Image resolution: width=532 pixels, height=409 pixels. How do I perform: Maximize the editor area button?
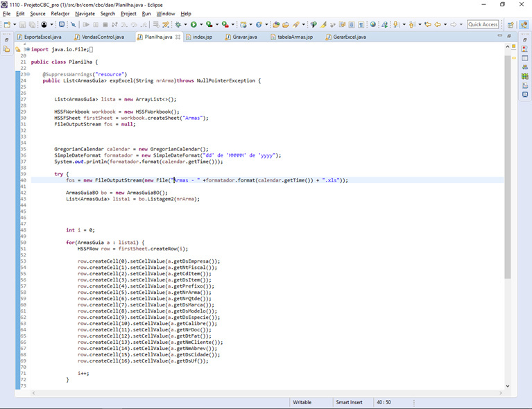click(x=509, y=36)
